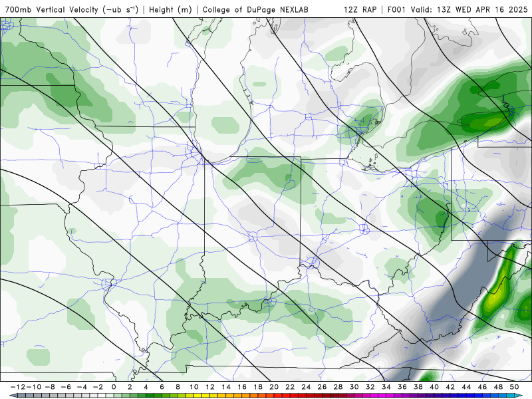
Task: Click the '22' color scale label
Action: coord(290,387)
